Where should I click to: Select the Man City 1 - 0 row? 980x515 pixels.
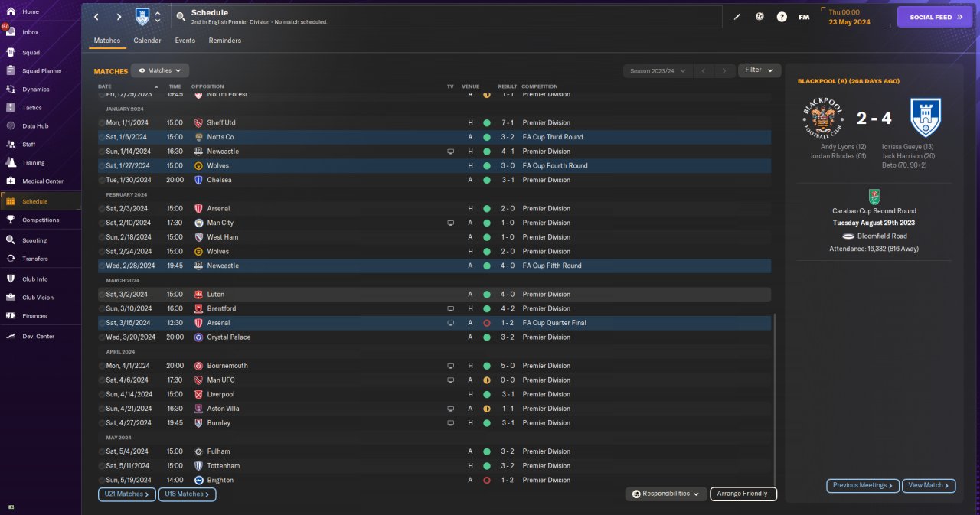[434, 223]
